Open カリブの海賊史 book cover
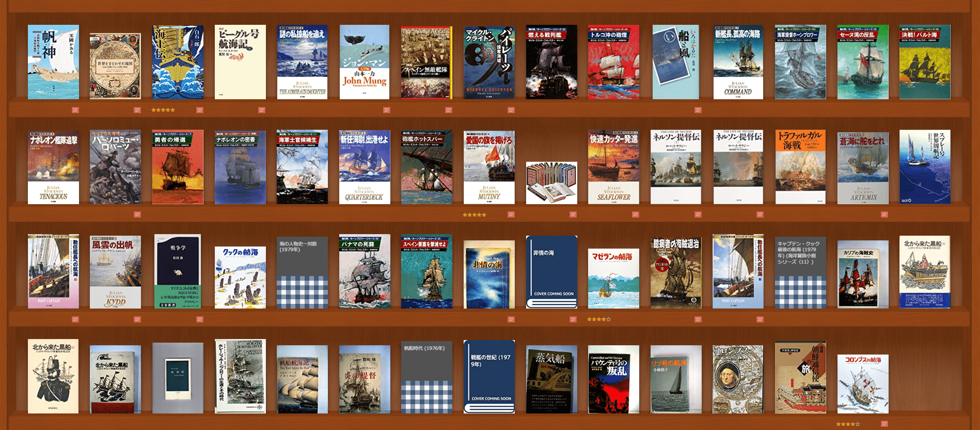This screenshot has width=980, height=430. point(863,274)
